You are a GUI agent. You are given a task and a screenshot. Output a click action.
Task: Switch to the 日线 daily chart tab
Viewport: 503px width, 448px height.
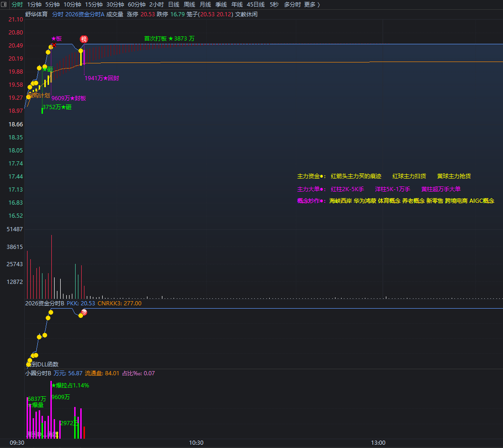click(x=173, y=5)
